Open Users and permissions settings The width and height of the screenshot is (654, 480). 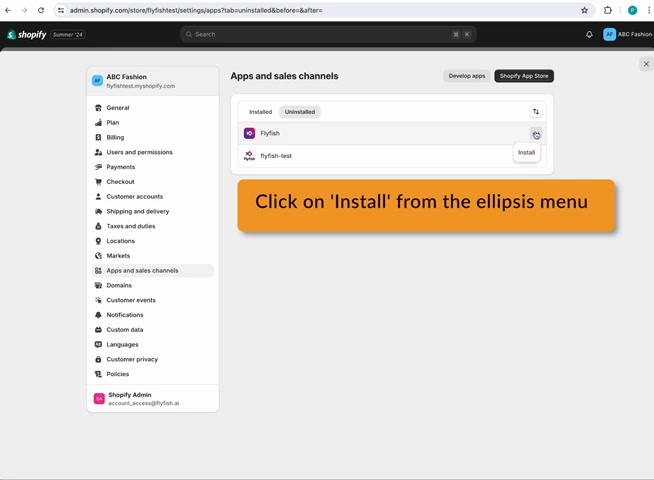click(x=139, y=152)
